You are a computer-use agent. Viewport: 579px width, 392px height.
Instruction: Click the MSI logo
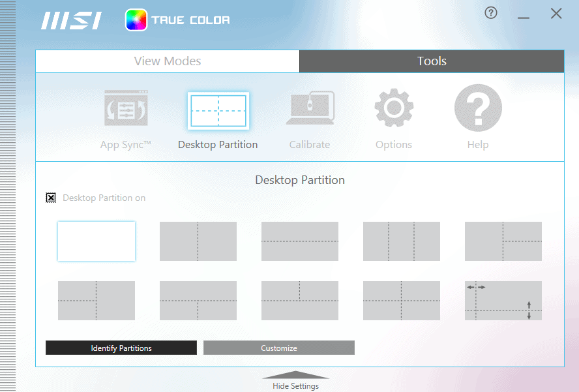(71, 21)
